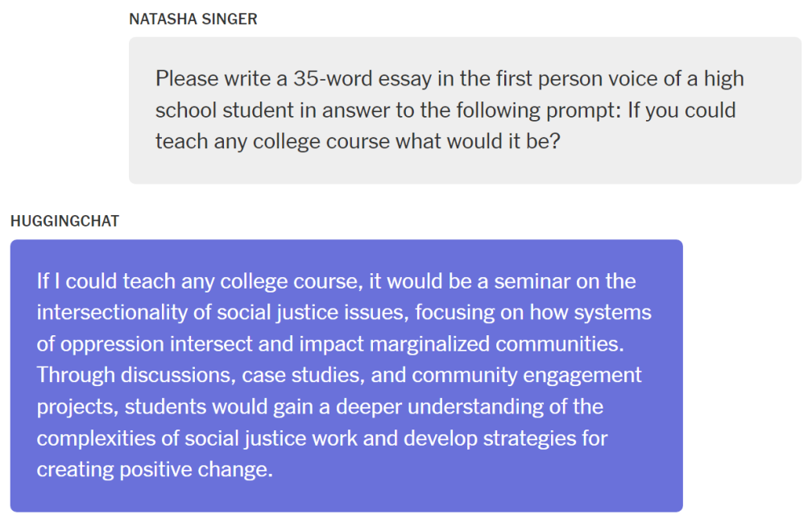Click the words 'develop strategies for' in response

coord(505,438)
